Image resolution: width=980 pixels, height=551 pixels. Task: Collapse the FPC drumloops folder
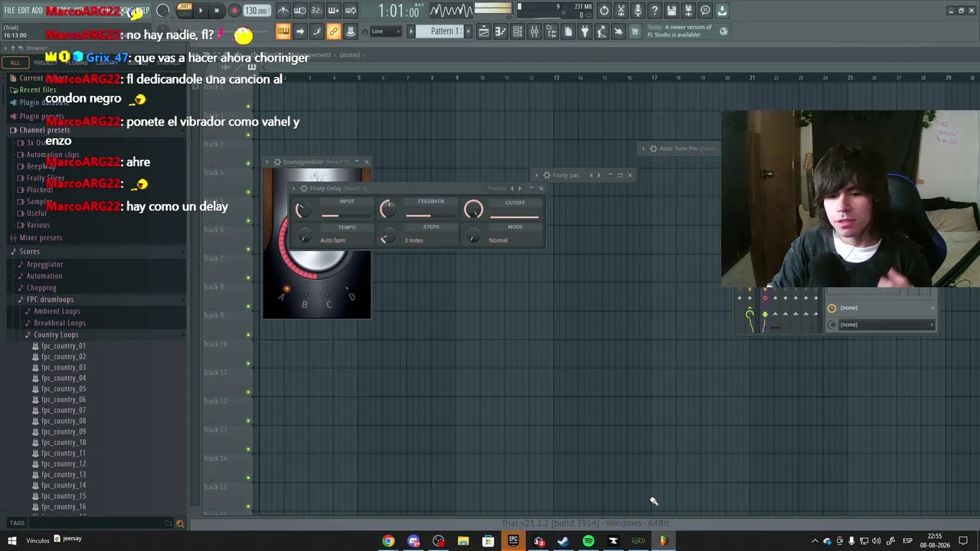point(50,299)
